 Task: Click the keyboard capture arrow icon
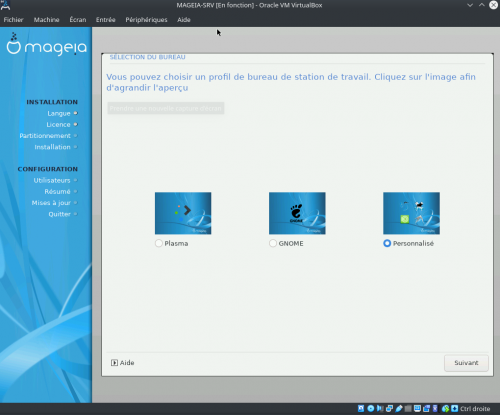pos(455,409)
